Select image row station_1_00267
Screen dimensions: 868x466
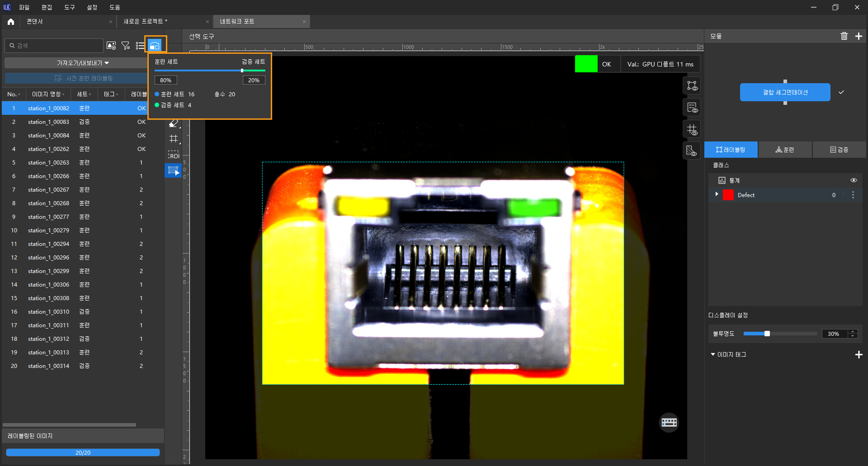(48, 190)
